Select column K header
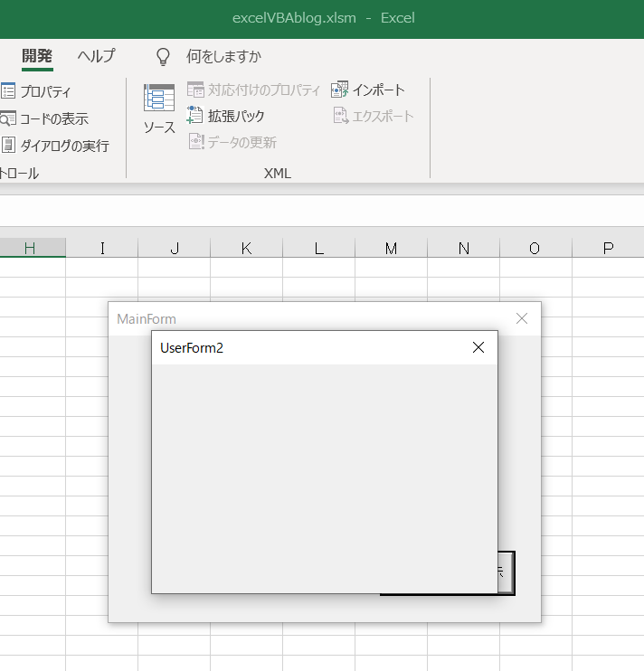The width and height of the screenshot is (644, 671). 246,248
